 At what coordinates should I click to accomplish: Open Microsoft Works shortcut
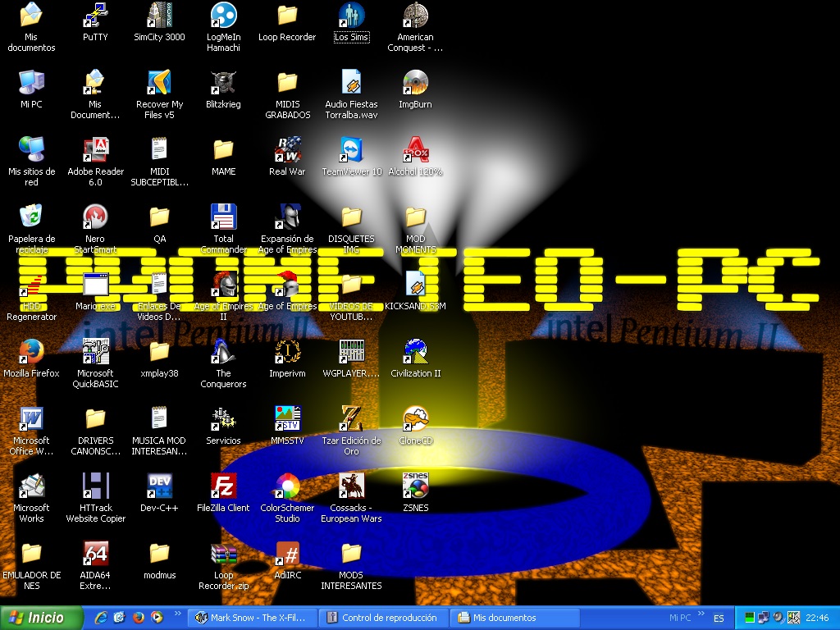point(31,498)
